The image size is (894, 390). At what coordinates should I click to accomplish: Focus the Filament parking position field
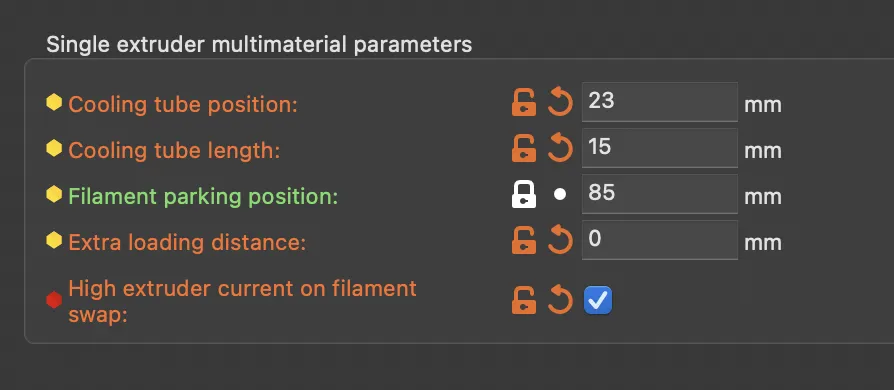click(x=660, y=194)
